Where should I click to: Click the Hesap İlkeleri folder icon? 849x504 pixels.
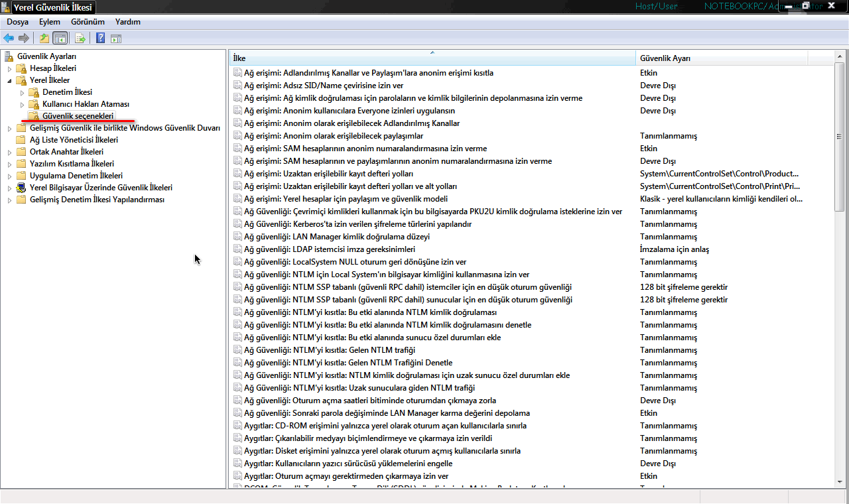coord(21,68)
